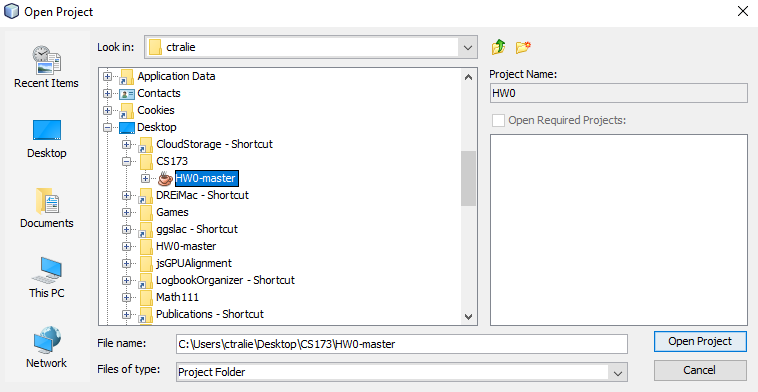Collapse the CS173 folder

tap(126, 161)
